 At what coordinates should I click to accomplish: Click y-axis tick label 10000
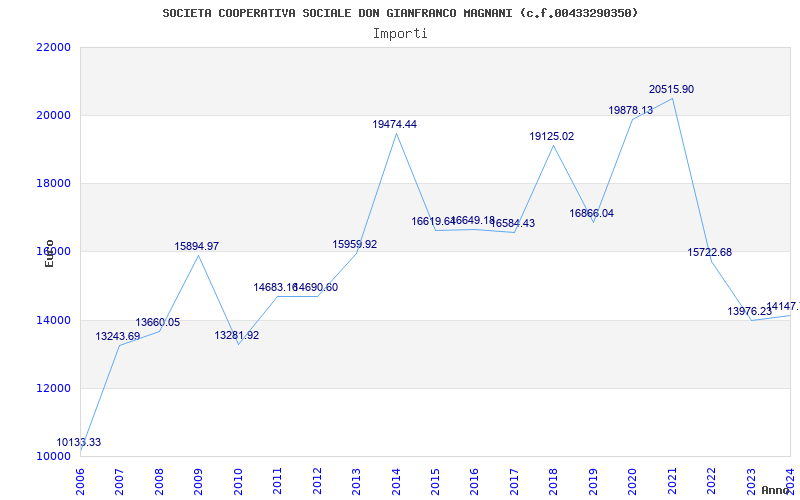(x=53, y=456)
